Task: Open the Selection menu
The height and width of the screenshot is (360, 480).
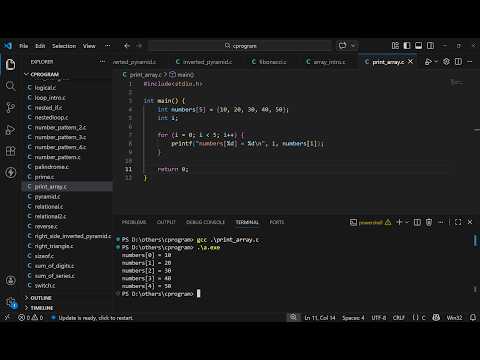Action: tap(64, 46)
